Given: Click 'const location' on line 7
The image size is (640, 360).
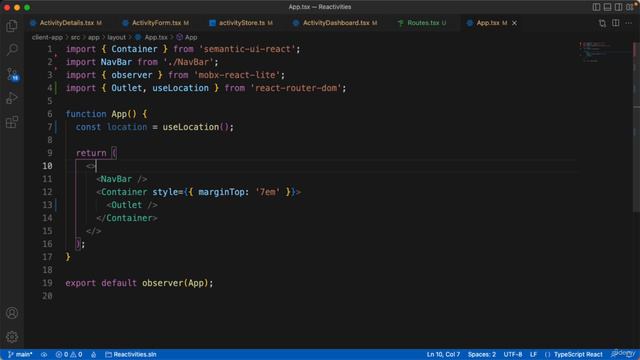Looking at the screenshot, I should tap(111, 127).
